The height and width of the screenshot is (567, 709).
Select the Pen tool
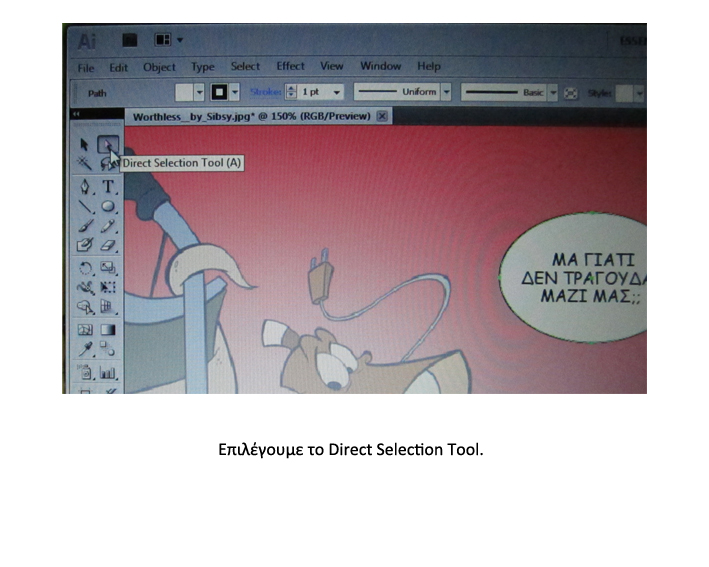pos(85,187)
